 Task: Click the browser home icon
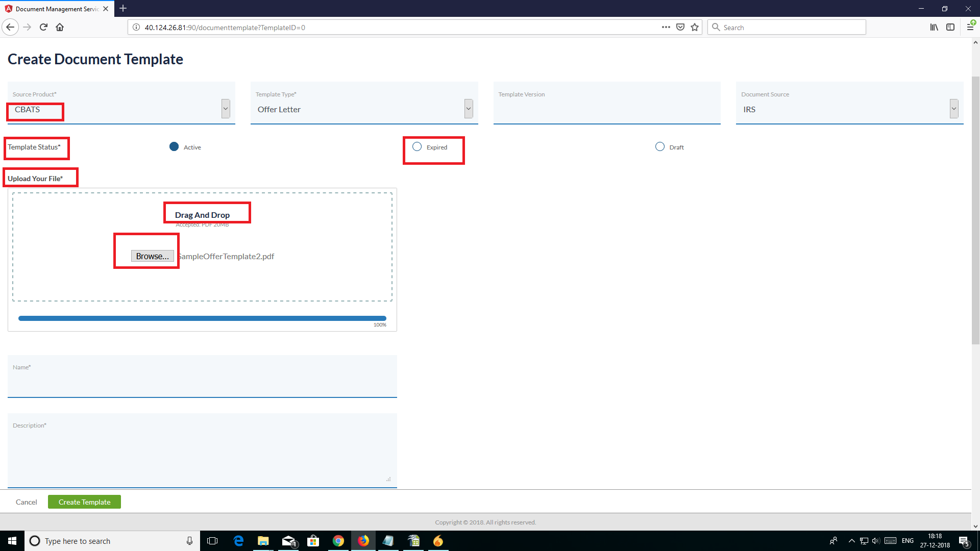coord(60,28)
